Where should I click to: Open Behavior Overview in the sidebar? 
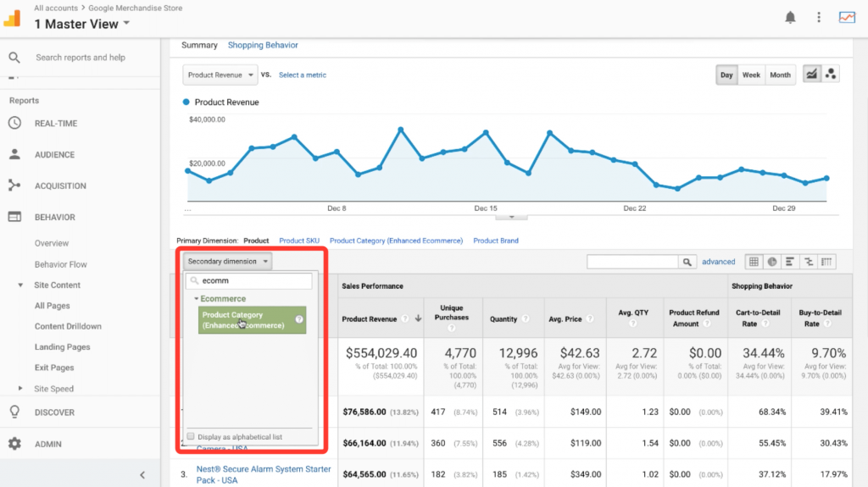click(x=52, y=243)
